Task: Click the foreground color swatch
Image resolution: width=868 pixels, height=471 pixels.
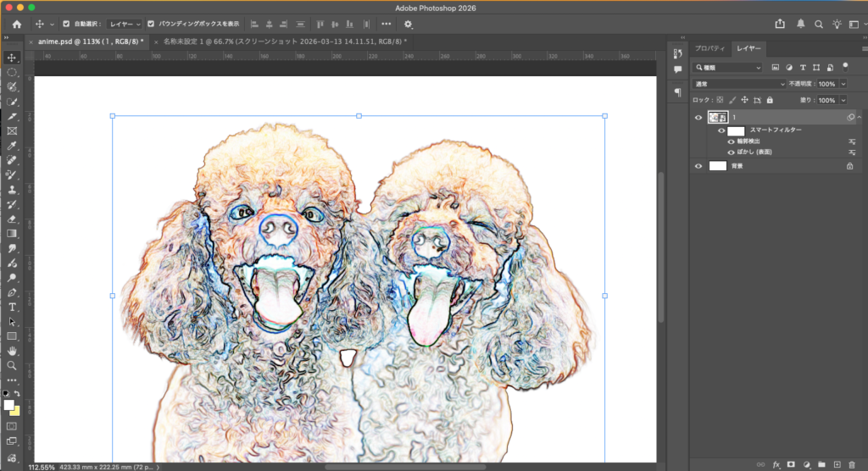Action: (9, 405)
